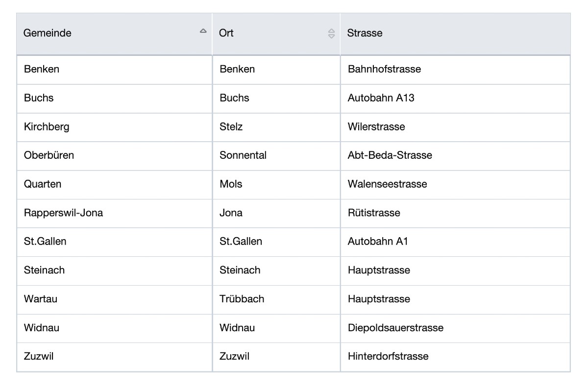Sort by the Gemeinde column arrow
This screenshot has height=392, width=588.
(x=203, y=31)
